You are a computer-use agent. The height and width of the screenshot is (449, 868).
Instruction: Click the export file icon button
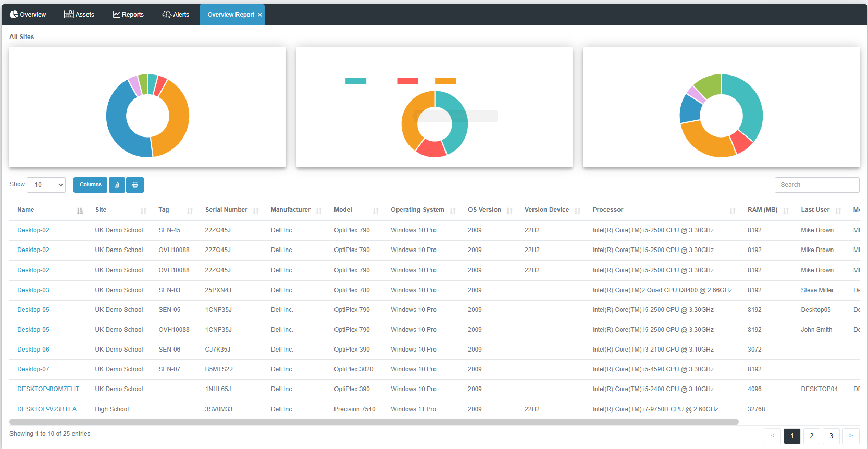(x=117, y=185)
